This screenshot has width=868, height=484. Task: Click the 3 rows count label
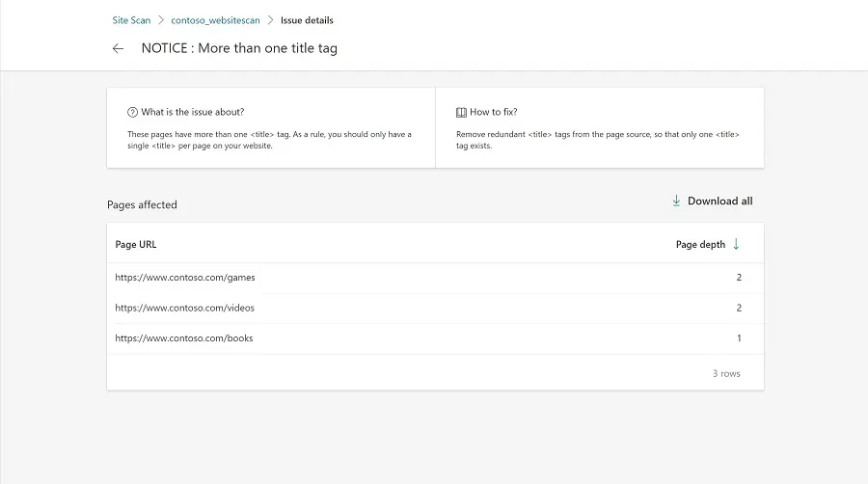726,373
